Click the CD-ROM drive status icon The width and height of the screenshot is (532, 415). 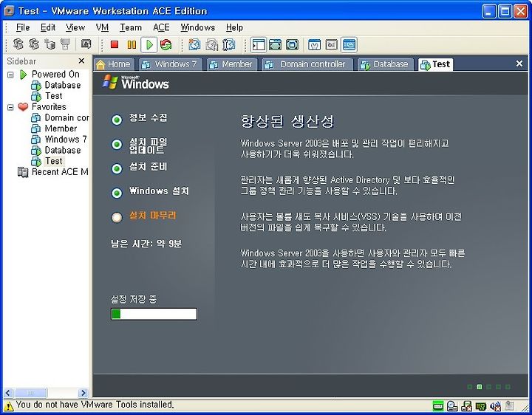pyautogui.click(x=452, y=406)
